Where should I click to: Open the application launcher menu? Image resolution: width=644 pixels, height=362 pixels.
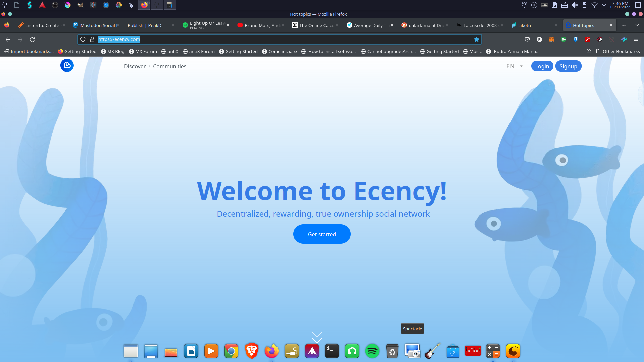[5, 5]
